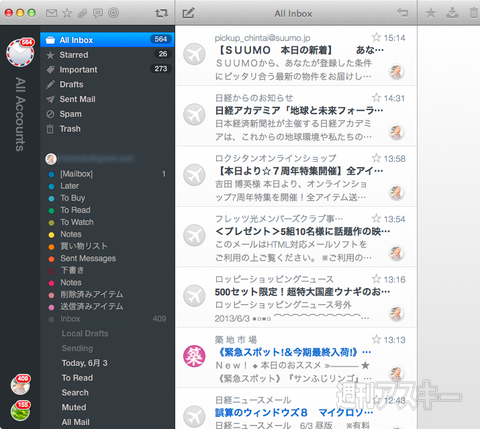The height and width of the screenshot is (429, 480).
Task: Click the target circle filter icon
Action: [x=113, y=13]
